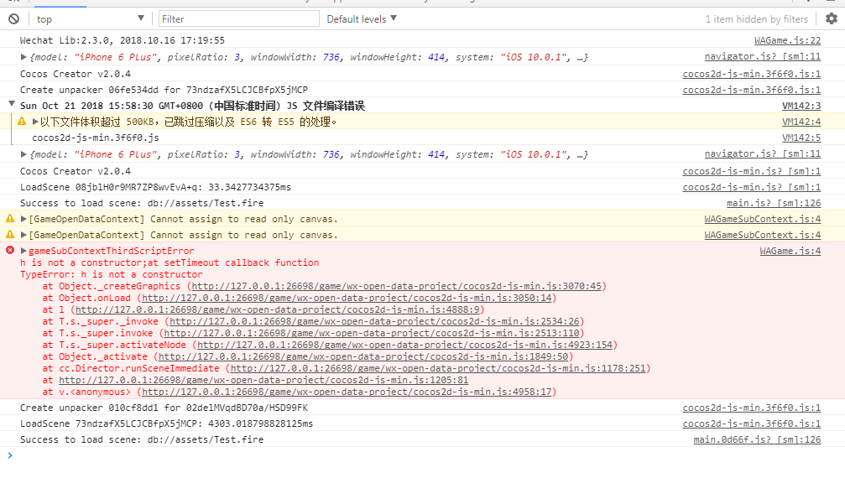This screenshot has height=504, width=845.
Task: Click the red error icon beside gameSubContextThirdScriptError
Action: 10,250
